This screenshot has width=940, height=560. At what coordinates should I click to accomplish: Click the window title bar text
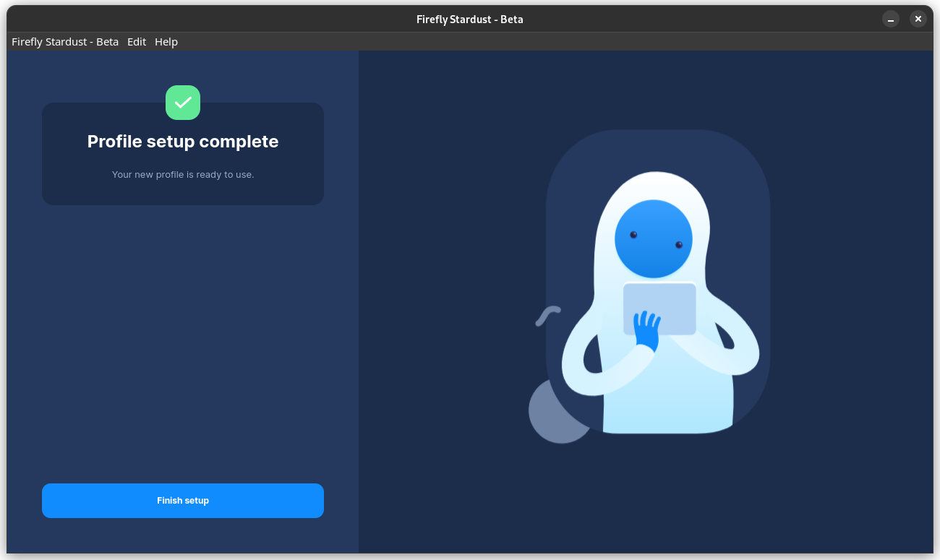coord(469,19)
